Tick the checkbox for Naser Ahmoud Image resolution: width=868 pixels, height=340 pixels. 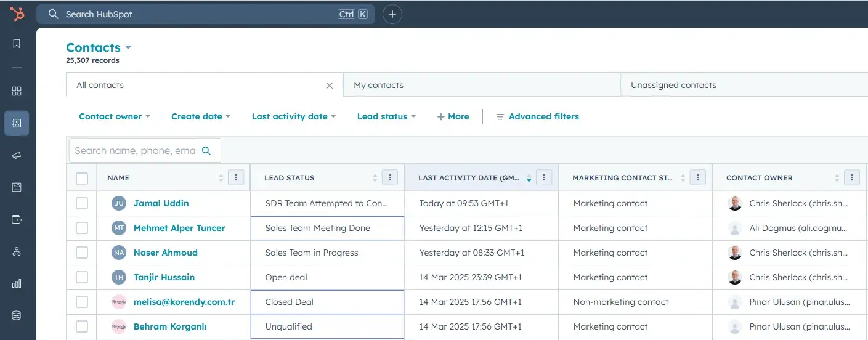[x=82, y=253]
